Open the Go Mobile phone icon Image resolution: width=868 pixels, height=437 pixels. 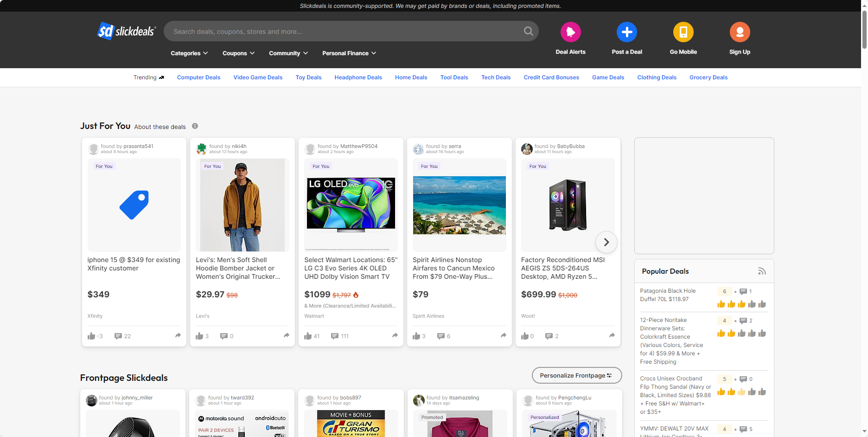pyautogui.click(x=683, y=32)
